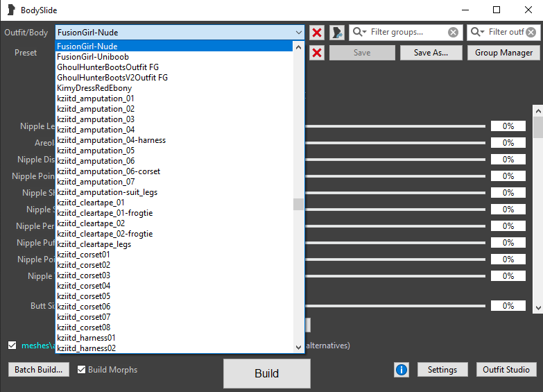The height and width of the screenshot is (392, 543).
Task: Collapse the Outfit/Body dropdown arrow
Action: click(x=298, y=33)
